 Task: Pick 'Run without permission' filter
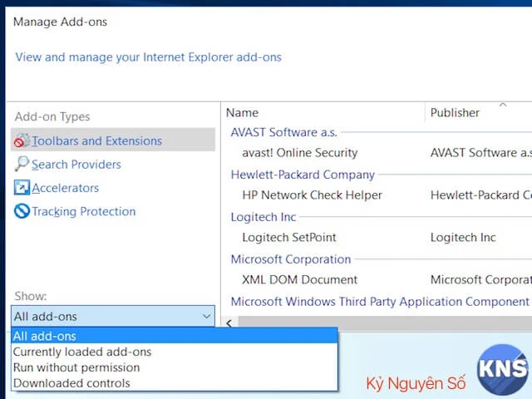click(76, 367)
